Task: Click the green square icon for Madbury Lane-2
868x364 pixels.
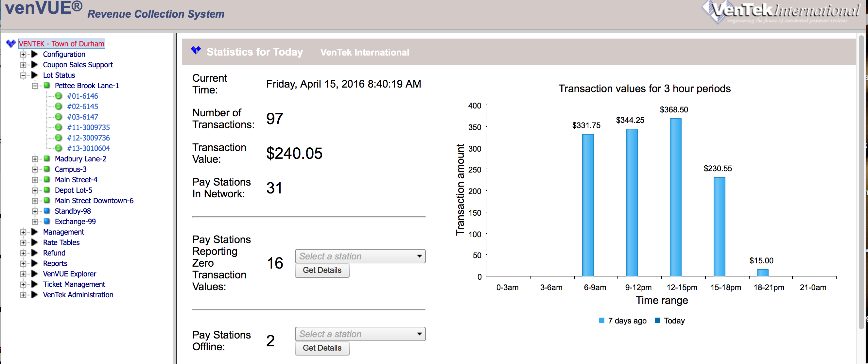Action: pos(47,158)
